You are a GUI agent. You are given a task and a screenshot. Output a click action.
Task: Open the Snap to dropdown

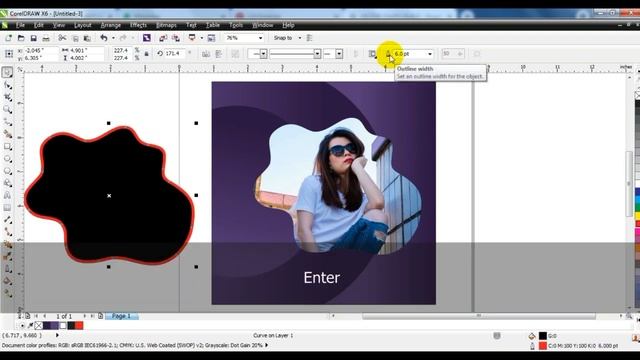coord(300,38)
